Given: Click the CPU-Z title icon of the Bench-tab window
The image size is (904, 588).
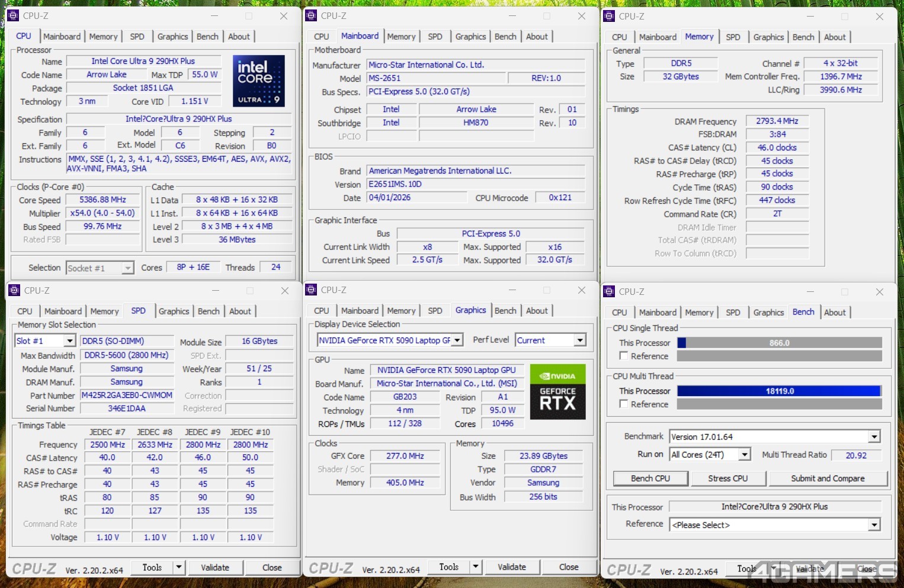Looking at the screenshot, I should coord(609,292).
